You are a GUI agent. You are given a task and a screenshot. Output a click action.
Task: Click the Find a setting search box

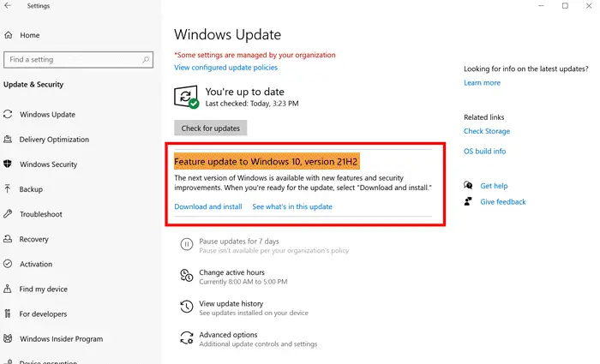79,60
